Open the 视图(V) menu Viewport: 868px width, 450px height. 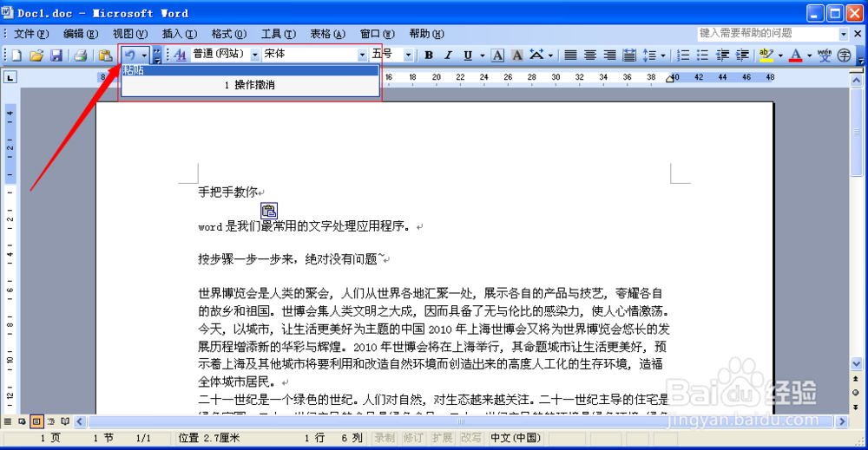130,34
